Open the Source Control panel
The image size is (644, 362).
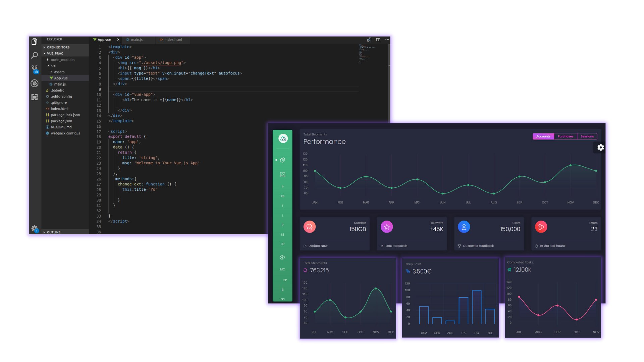click(x=34, y=69)
